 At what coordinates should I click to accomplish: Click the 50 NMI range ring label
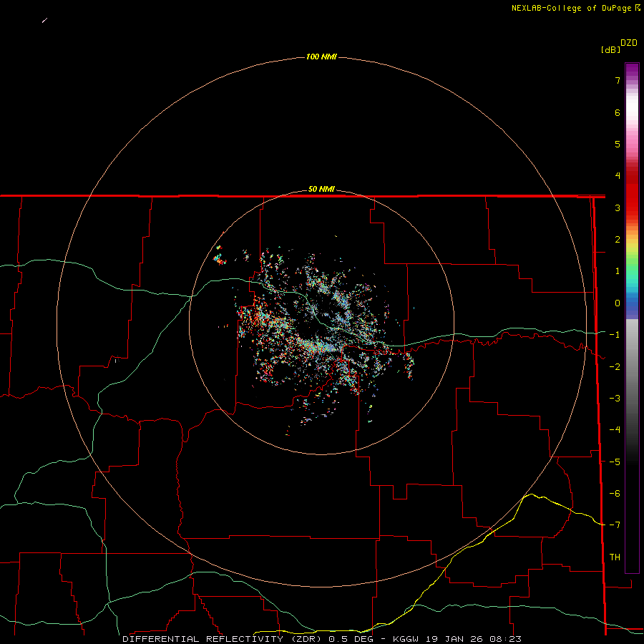tap(321, 190)
